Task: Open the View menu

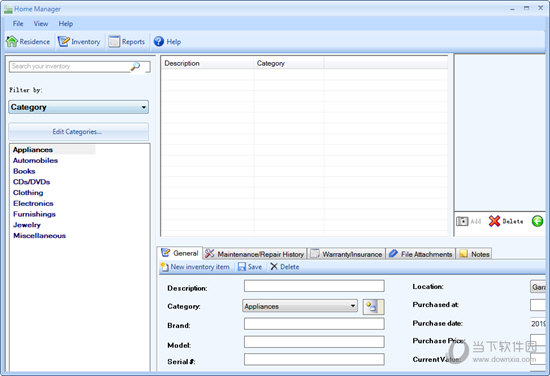Action: point(41,24)
